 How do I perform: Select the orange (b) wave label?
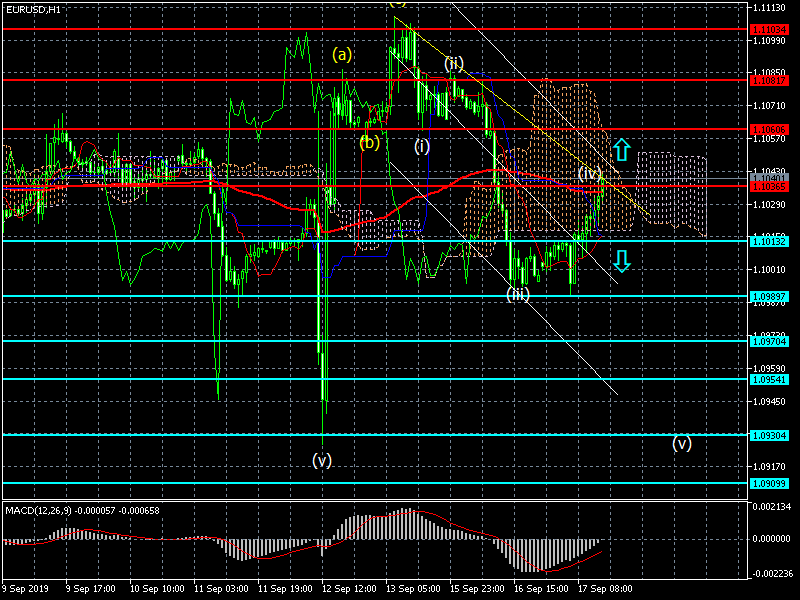(x=370, y=142)
